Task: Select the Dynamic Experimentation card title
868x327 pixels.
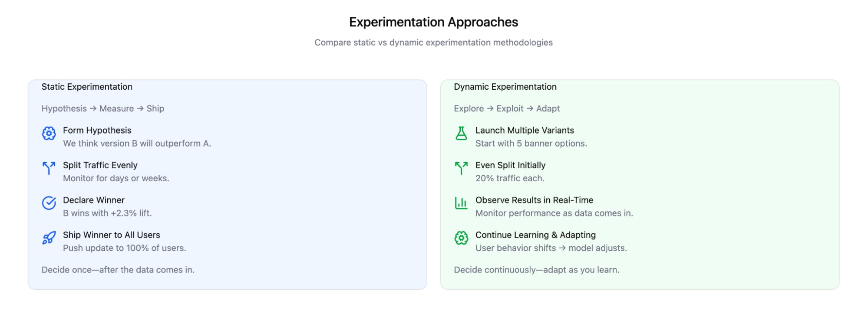Action: pos(505,87)
